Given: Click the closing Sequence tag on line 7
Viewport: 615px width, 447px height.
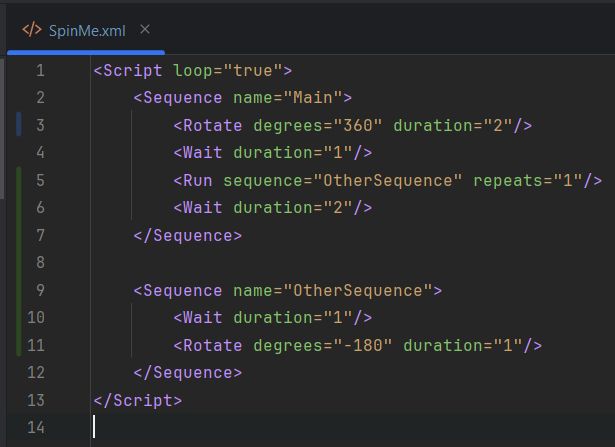Looking at the screenshot, I should pos(188,235).
